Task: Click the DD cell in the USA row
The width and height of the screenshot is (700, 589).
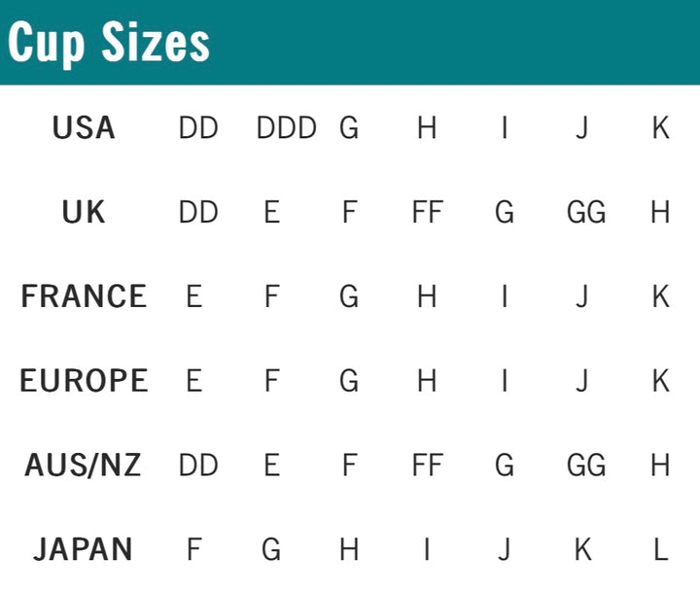Action: pyautogui.click(x=198, y=128)
